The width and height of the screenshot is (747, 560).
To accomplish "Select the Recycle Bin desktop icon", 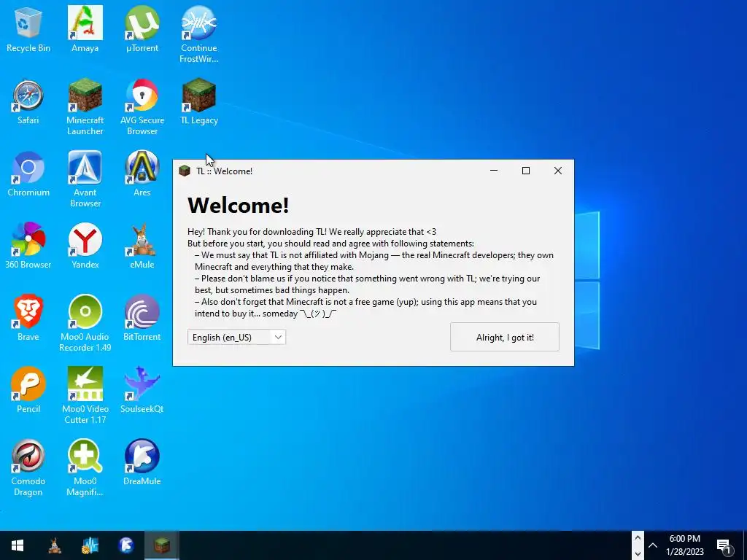I will click(28, 28).
